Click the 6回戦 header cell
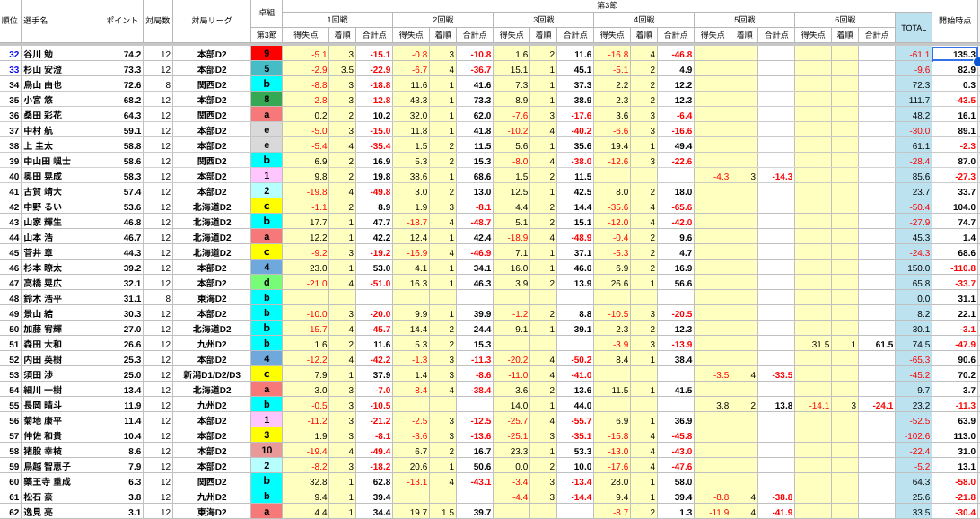The image size is (980, 519). point(845,20)
